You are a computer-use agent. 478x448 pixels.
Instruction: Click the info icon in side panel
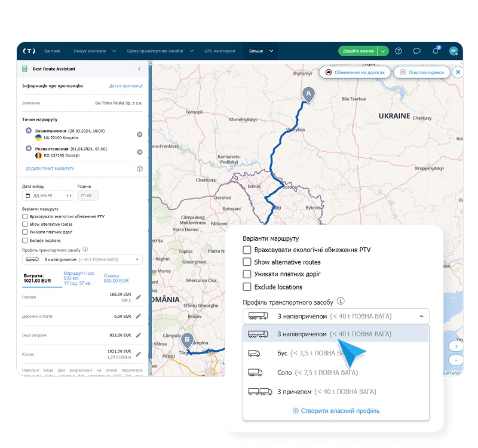click(85, 250)
